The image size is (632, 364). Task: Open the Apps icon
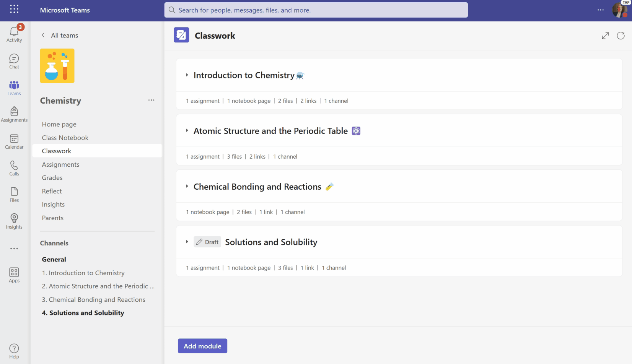[14, 275]
